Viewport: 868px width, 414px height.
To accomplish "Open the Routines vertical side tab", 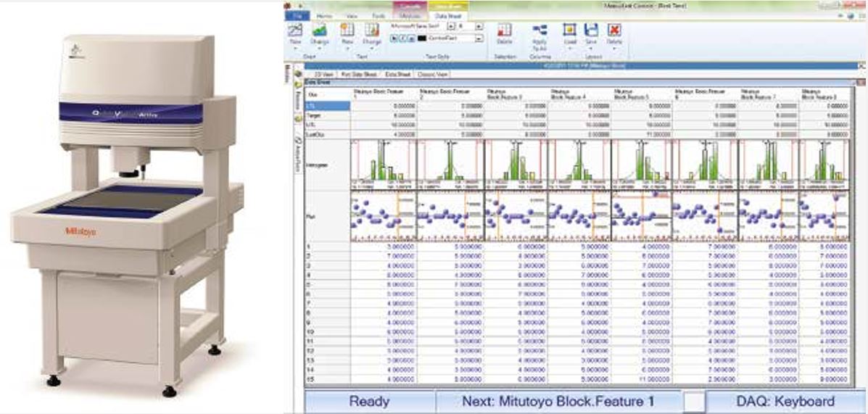I will click(x=298, y=100).
